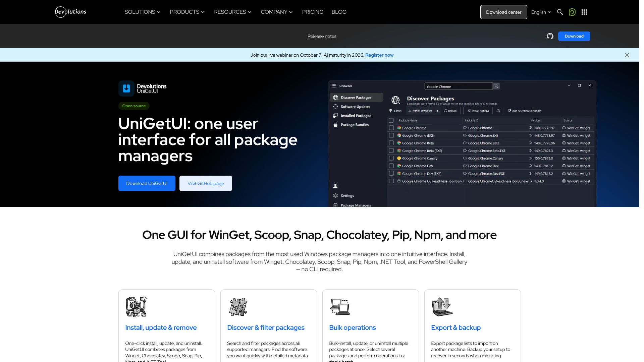Open the apps grid icon in header
Screen dimensions: 644x362
point(584,12)
